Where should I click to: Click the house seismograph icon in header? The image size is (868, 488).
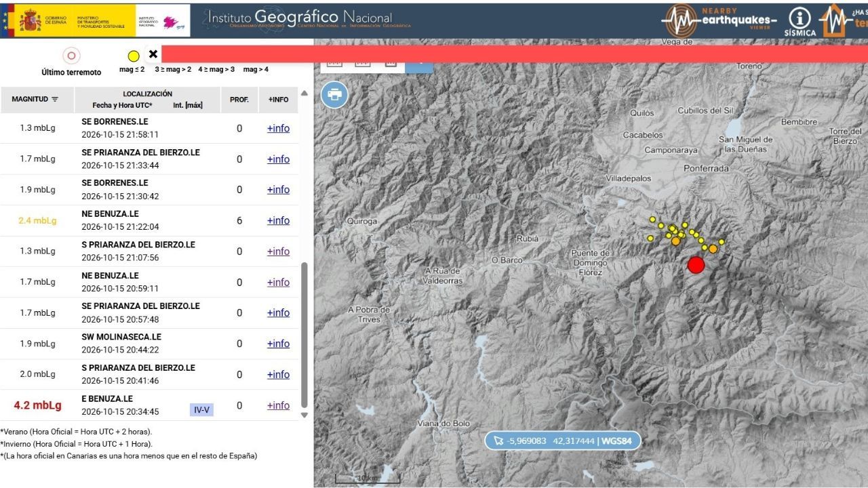[x=835, y=21]
